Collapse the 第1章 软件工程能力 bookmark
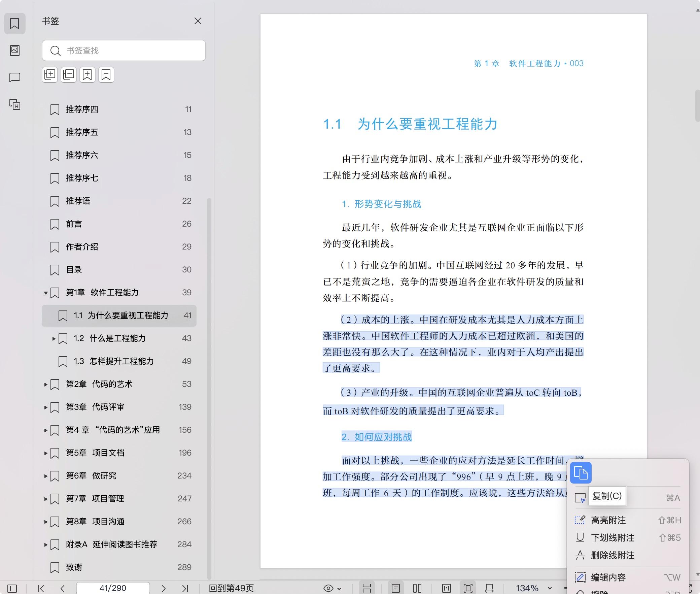Image resolution: width=700 pixels, height=594 pixels. coord(46,293)
